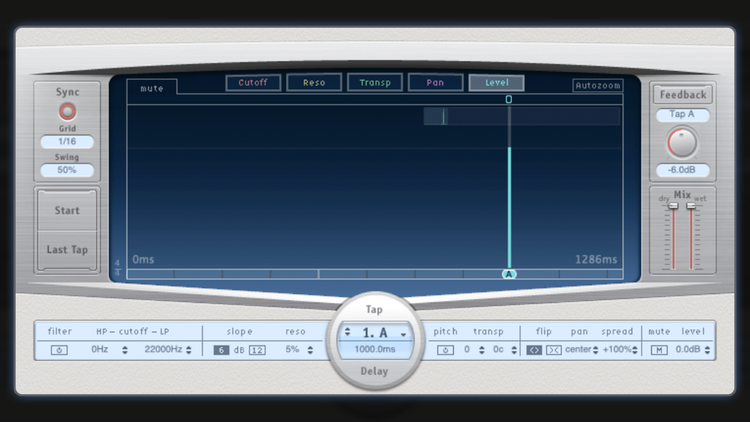750x422 pixels.
Task: Click the filled flip stereo icon
Action: coord(534,350)
